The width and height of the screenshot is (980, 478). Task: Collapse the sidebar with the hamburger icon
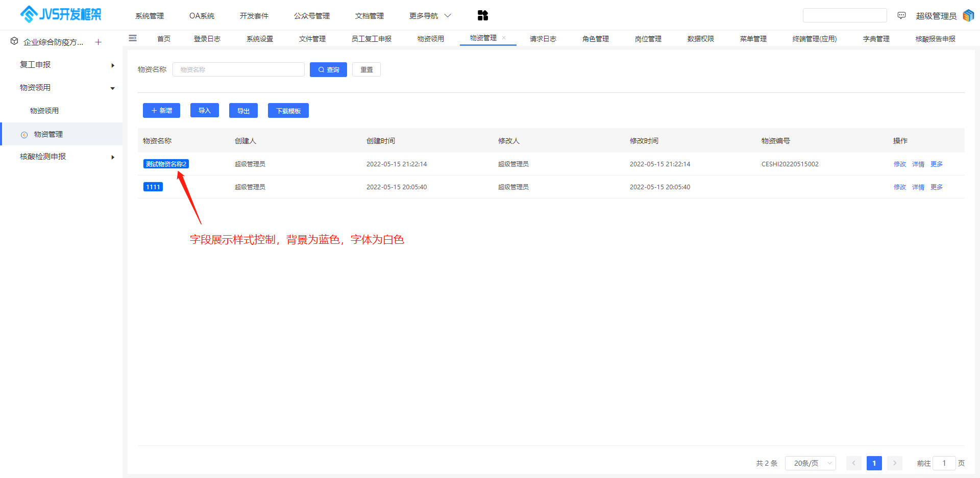[x=133, y=38]
